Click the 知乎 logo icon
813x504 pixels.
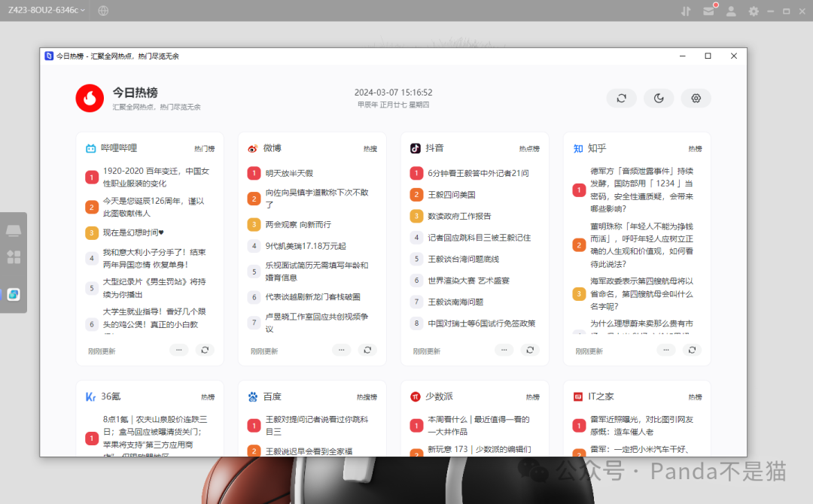(578, 149)
